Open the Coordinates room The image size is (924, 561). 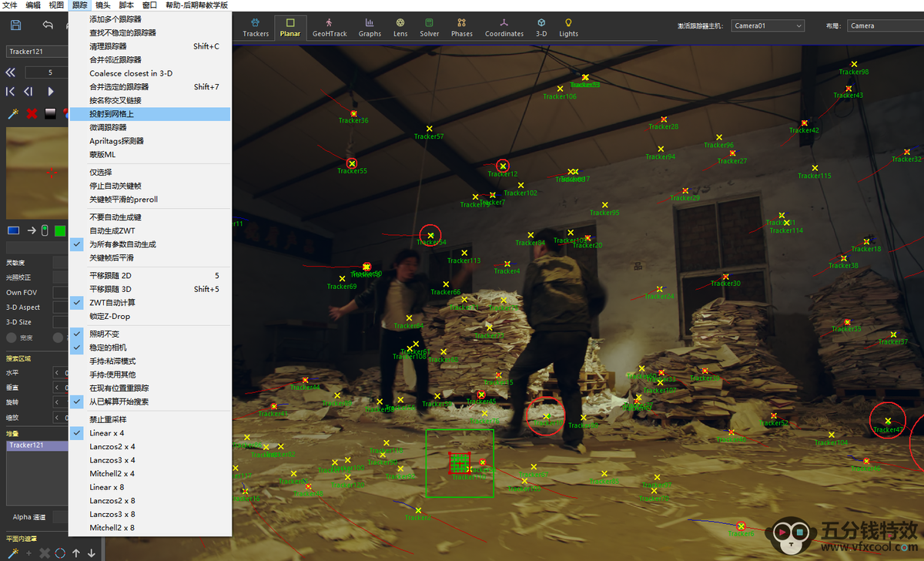[x=504, y=28]
